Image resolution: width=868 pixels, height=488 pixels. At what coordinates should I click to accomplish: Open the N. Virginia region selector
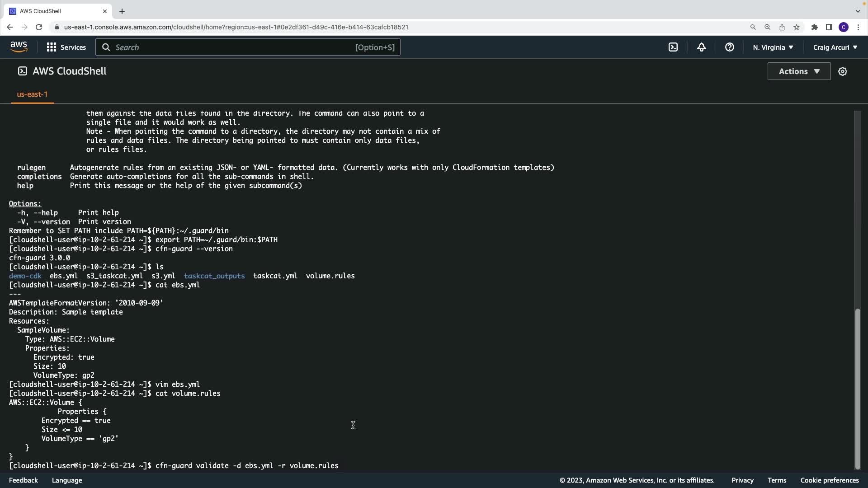773,47
